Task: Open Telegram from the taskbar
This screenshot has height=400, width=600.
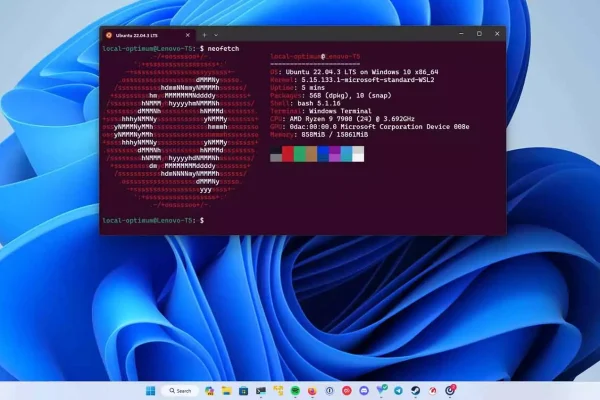Action: pyautogui.click(x=398, y=390)
